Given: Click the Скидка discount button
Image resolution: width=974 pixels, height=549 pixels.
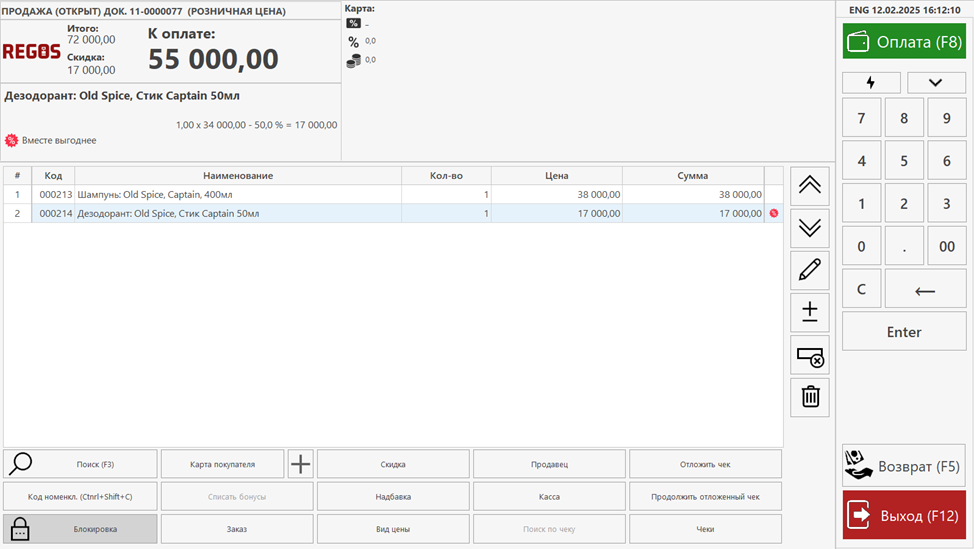Looking at the screenshot, I should pos(393,464).
